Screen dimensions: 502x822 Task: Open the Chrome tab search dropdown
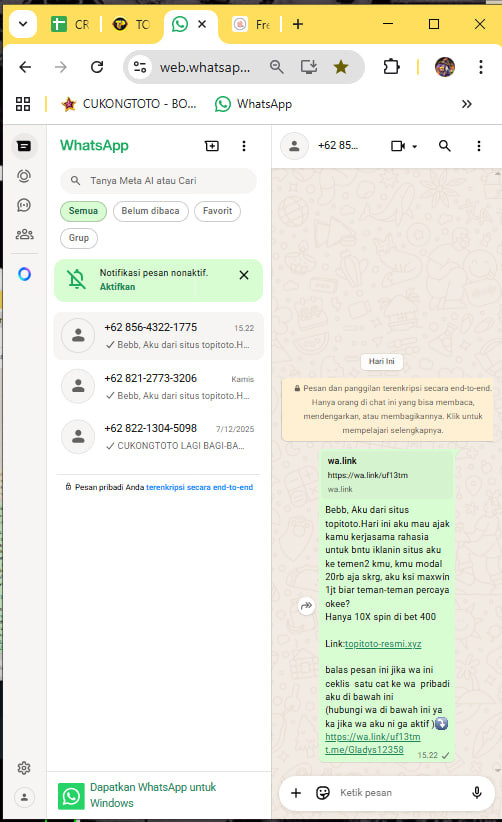tap(23, 24)
